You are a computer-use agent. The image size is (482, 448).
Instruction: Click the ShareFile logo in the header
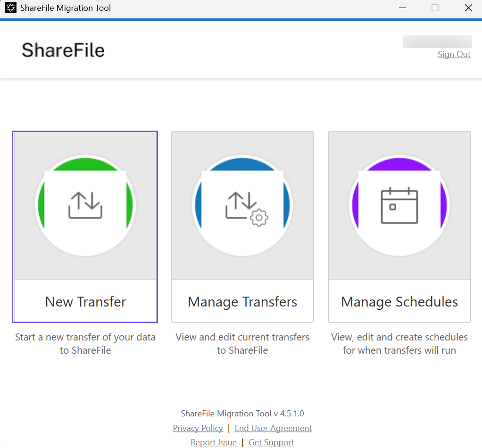click(63, 50)
